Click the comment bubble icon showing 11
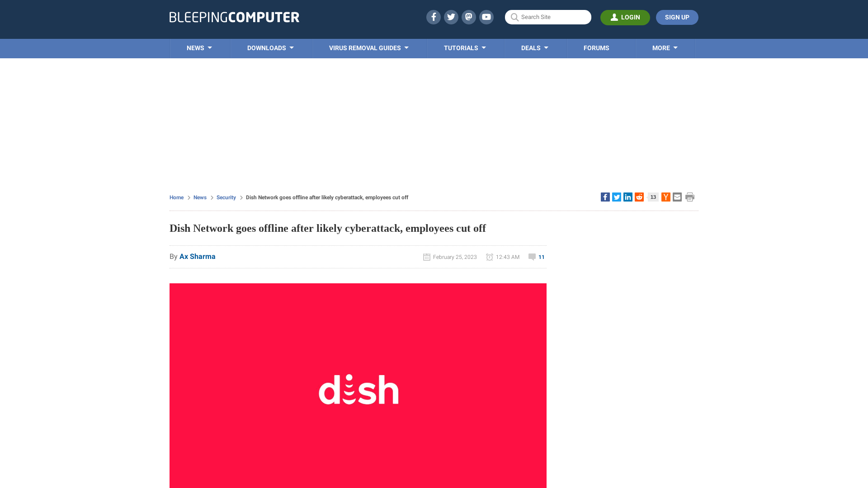The height and width of the screenshot is (488, 868). (532, 257)
